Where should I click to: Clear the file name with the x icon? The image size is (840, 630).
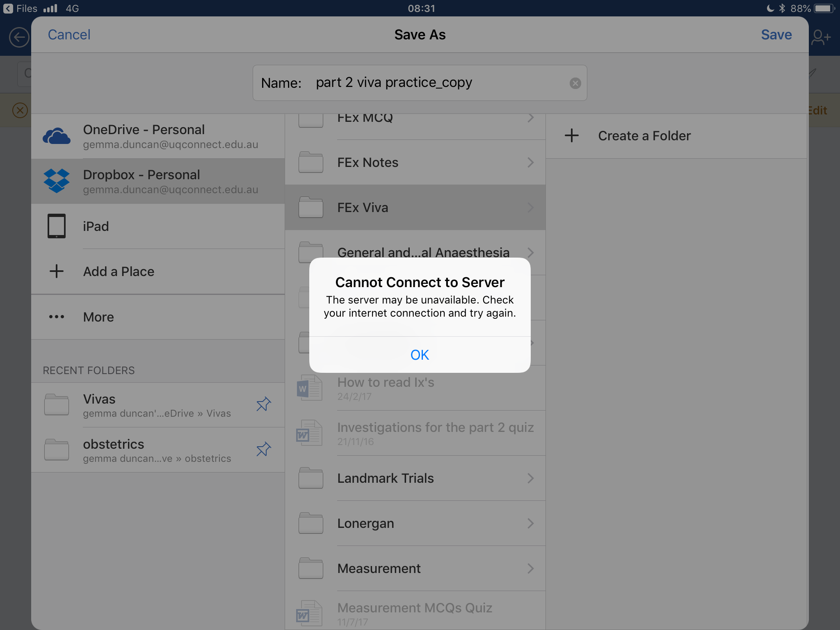[575, 83]
